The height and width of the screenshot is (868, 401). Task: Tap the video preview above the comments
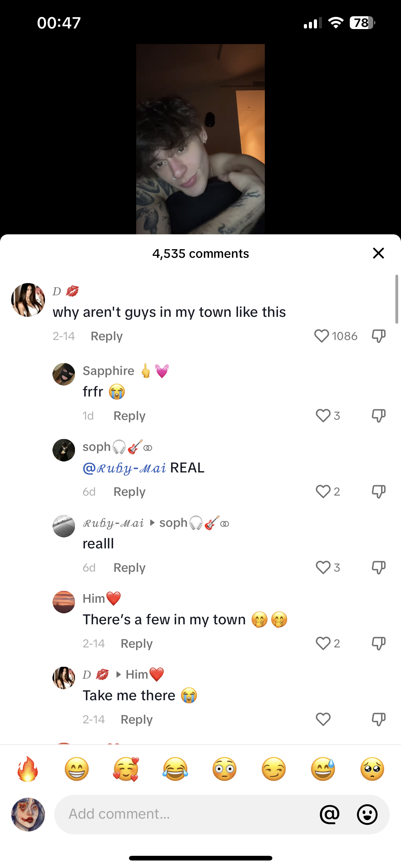[x=200, y=139]
